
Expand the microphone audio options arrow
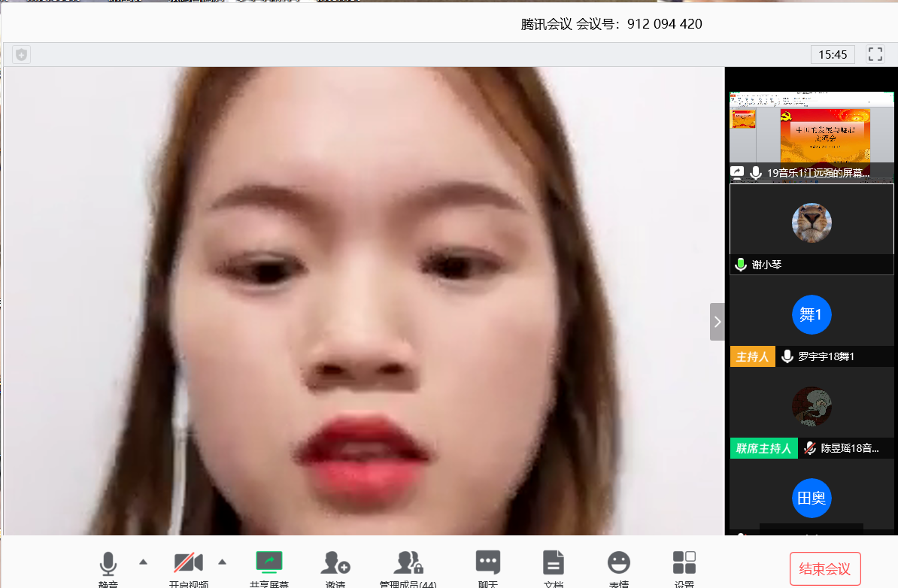tap(143, 562)
